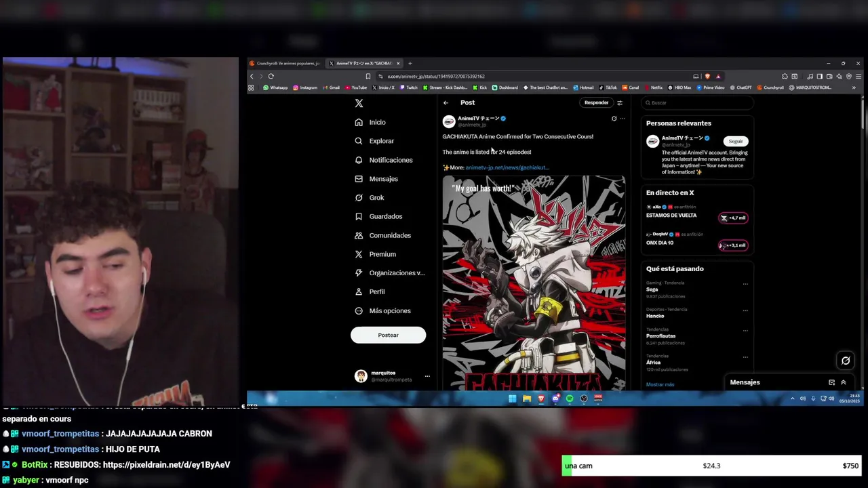
Task: Expand Más opciones menu
Action: tap(383, 310)
